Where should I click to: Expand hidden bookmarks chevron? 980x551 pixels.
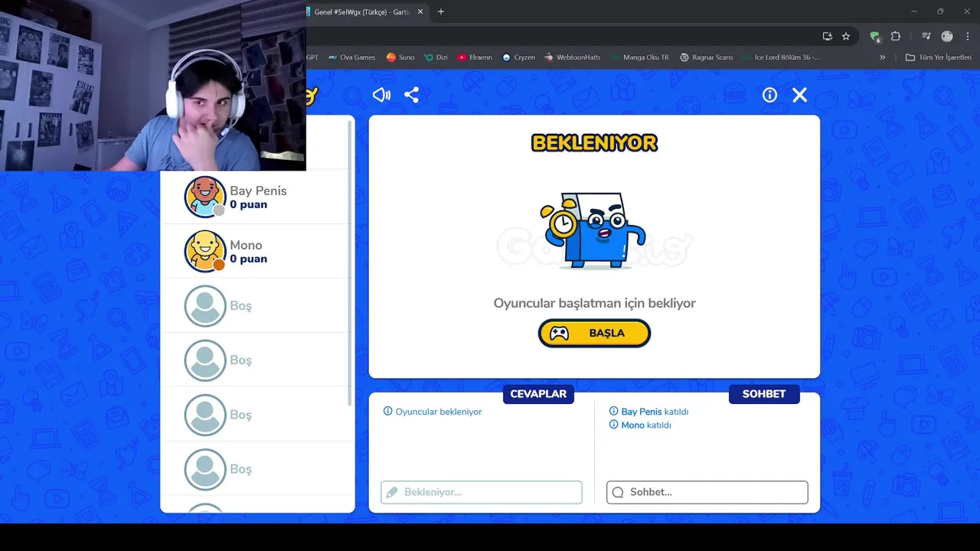tap(882, 57)
